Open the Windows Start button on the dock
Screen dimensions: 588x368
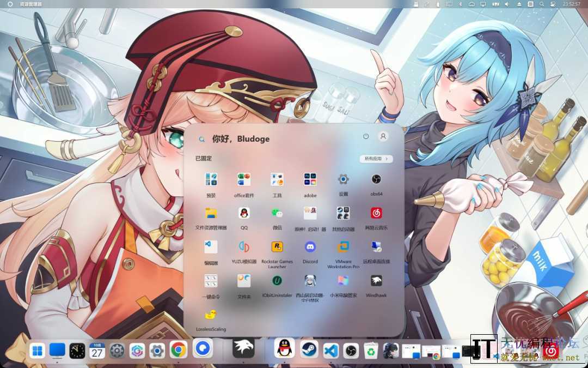pyautogui.click(x=36, y=351)
